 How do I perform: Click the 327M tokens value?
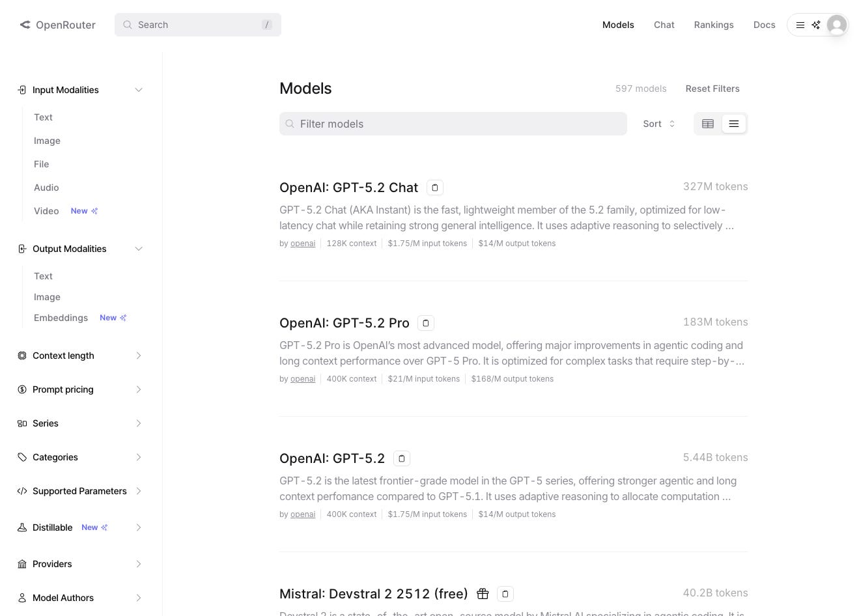[715, 186]
